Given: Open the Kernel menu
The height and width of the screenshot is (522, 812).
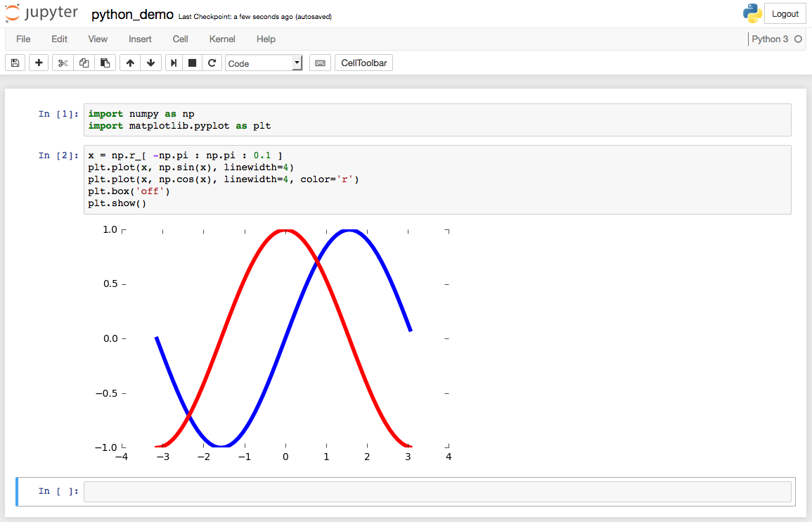Looking at the screenshot, I should 222,39.
